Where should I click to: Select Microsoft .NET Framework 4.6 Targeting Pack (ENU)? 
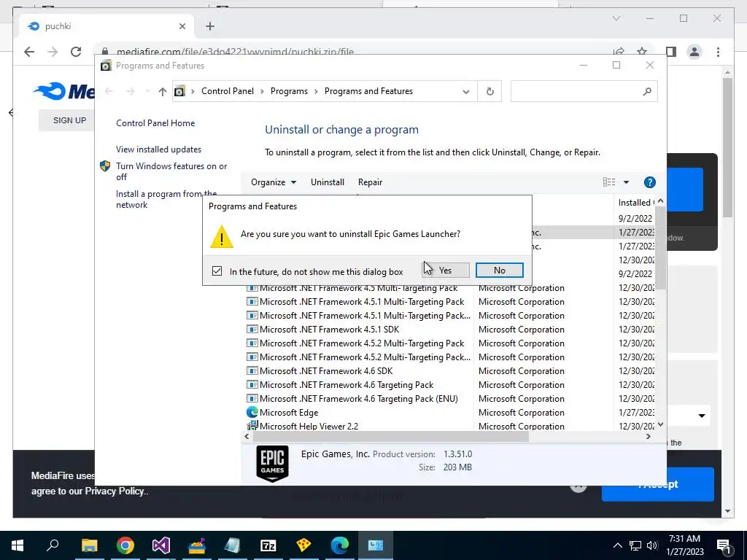(x=357, y=398)
